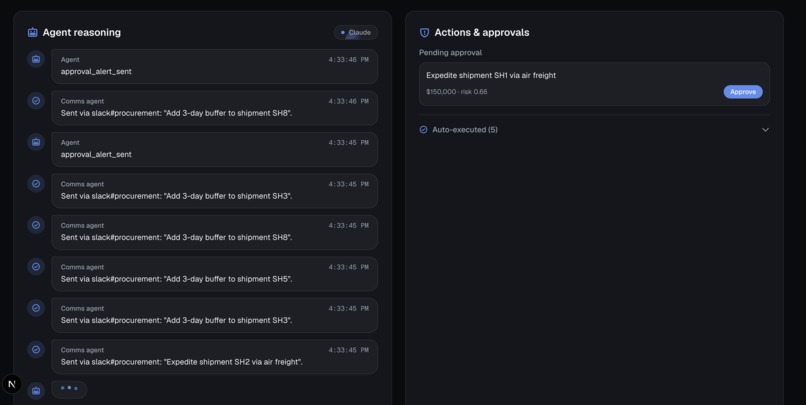Click the check icon of the SH8 4:33:46 PM message
Viewport: 806px width, 405px height.
pyautogui.click(x=36, y=101)
